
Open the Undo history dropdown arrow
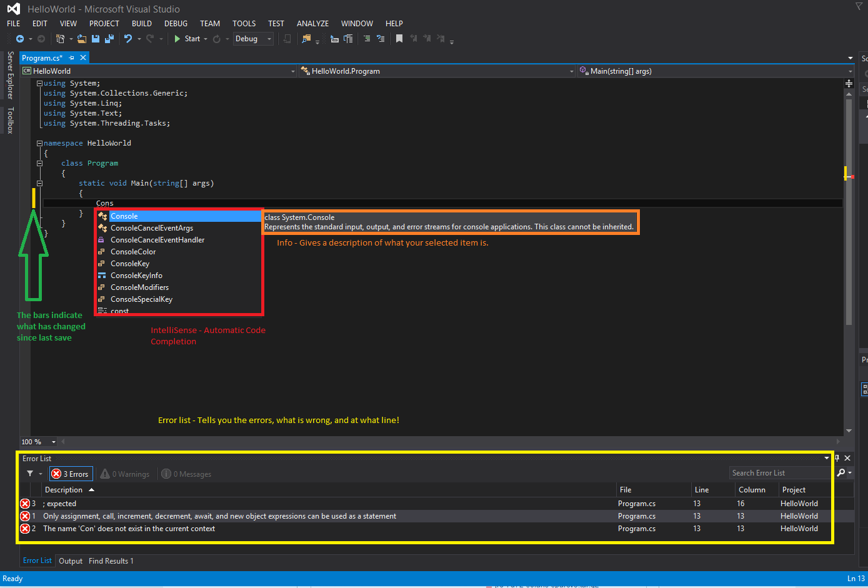139,39
